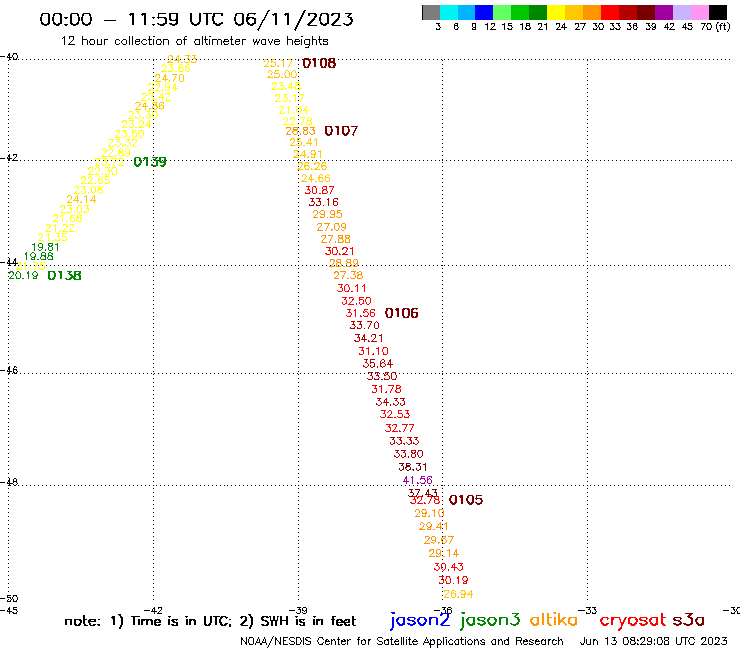
Task: Click the value 34.21
Action: click(369, 338)
